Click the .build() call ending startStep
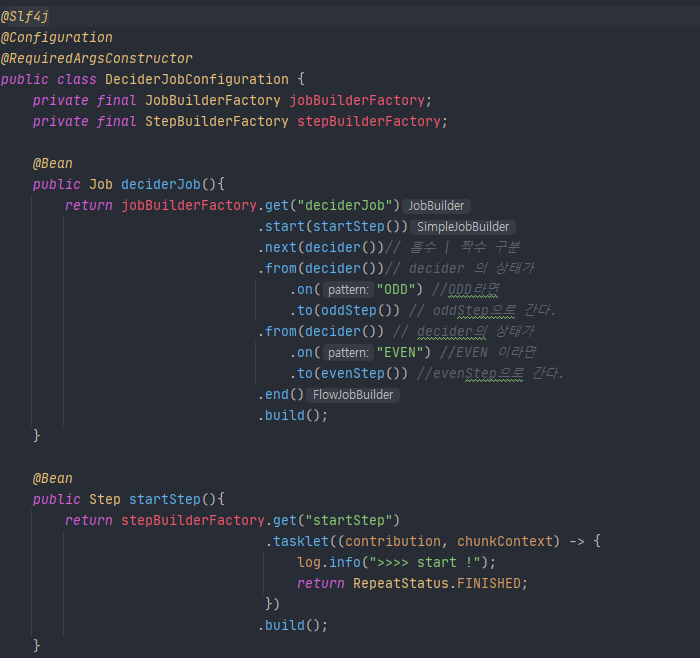The width and height of the screenshot is (700, 658). click(x=293, y=625)
